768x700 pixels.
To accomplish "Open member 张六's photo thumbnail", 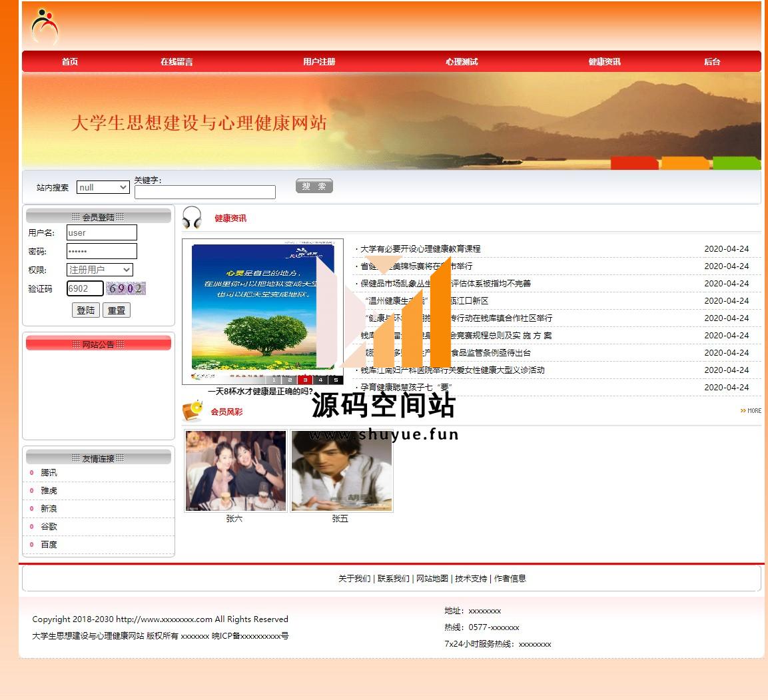I will (x=236, y=471).
